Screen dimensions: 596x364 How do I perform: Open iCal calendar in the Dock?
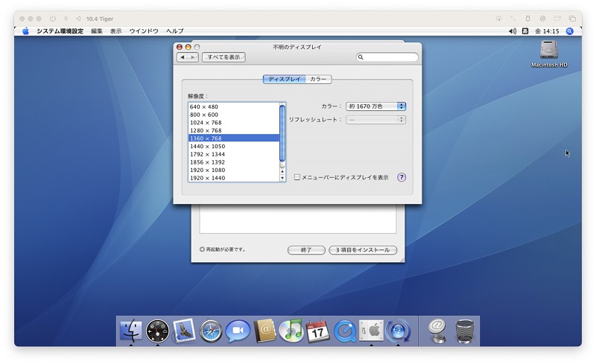point(318,331)
